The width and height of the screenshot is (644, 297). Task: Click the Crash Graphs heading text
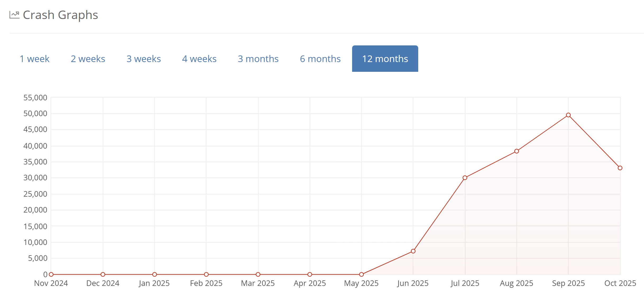[x=59, y=15]
